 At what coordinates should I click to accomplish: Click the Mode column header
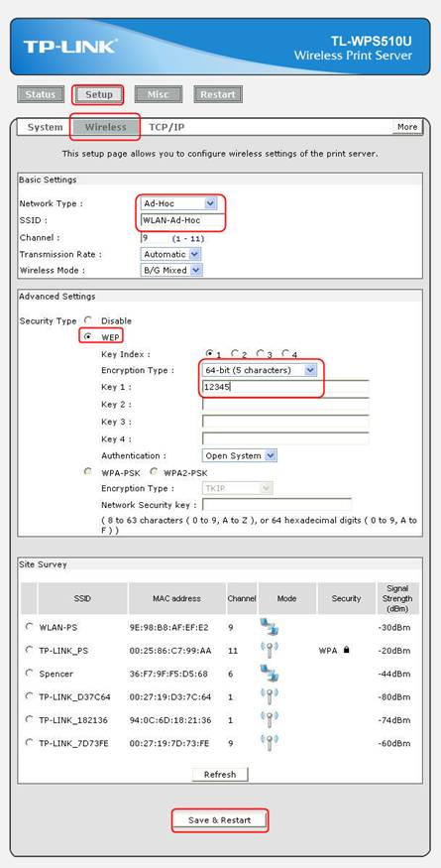tap(286, 598)
